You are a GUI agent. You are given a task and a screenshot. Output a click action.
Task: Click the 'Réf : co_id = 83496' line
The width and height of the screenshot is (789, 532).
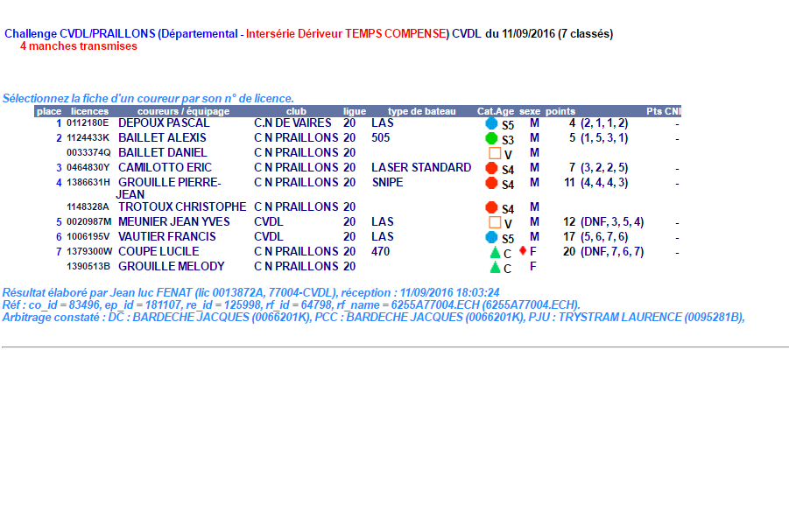[x=292, y=304]
